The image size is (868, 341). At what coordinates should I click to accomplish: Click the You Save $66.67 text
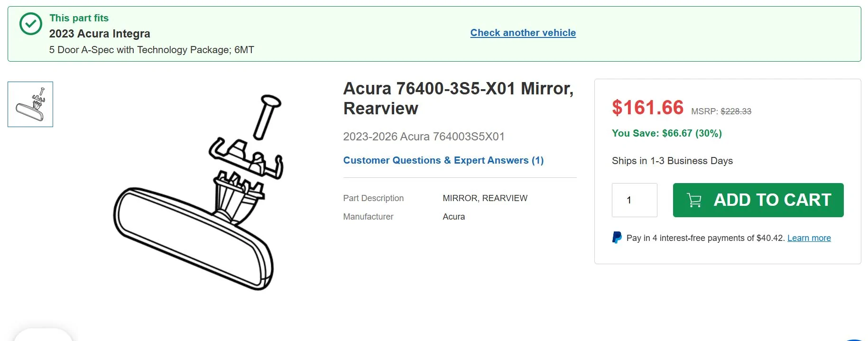pos(666,133)
